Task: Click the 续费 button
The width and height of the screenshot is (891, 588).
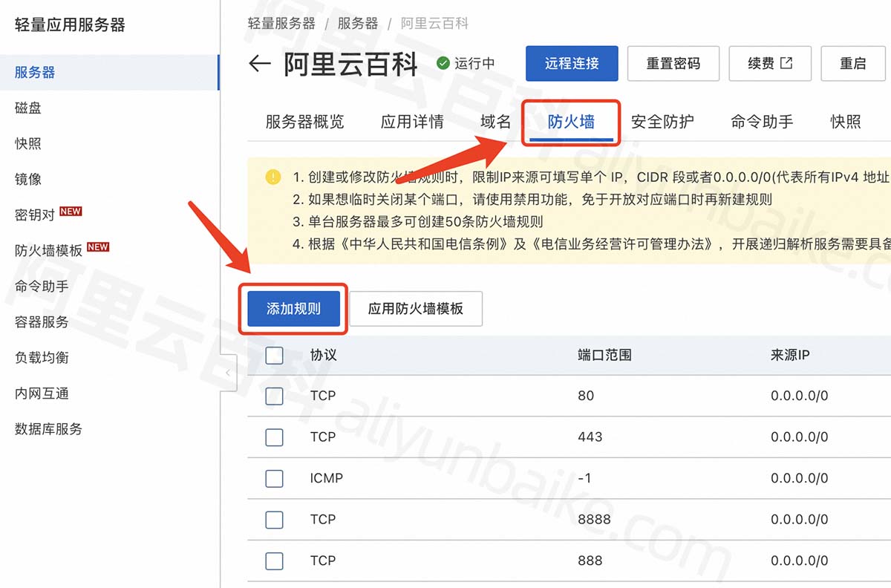Action: (x=770, y=64)
